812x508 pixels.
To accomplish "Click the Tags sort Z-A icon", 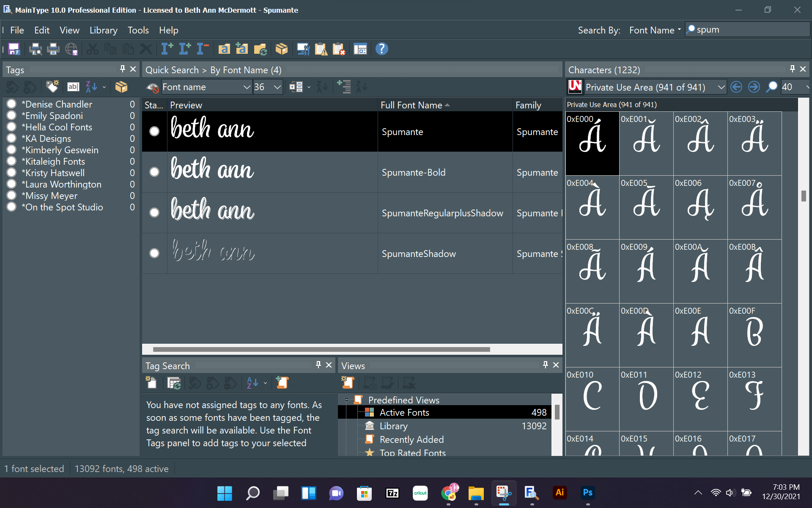I will pyautogui.click(x=91, y=87).
